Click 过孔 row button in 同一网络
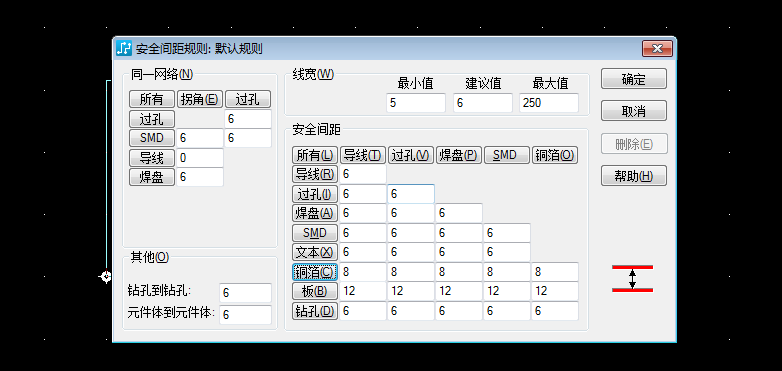 click(152, 119)
